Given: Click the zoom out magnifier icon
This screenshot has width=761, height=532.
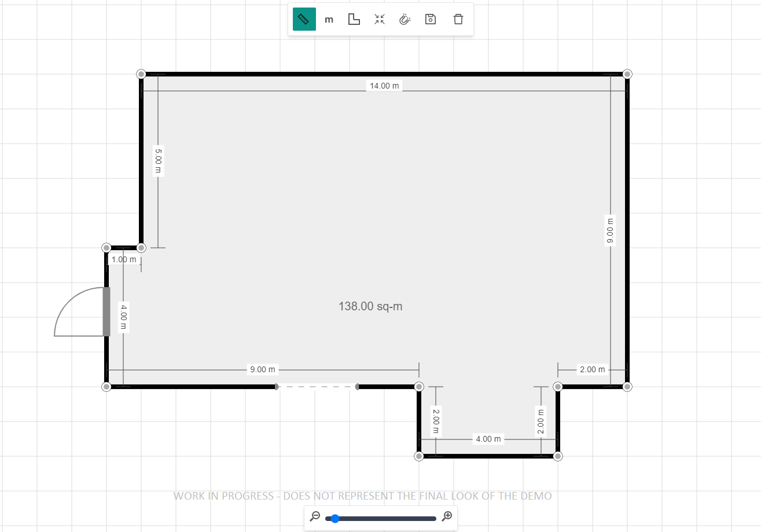Looking at the screenshot, I should point(315,516).
